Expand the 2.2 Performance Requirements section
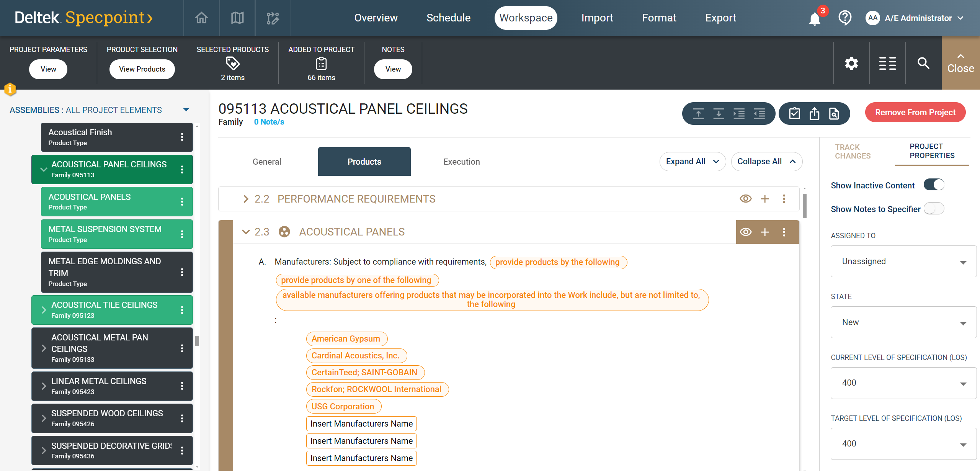Image resolution: width=980 pixels, height=471 pixels. (246, 199)
